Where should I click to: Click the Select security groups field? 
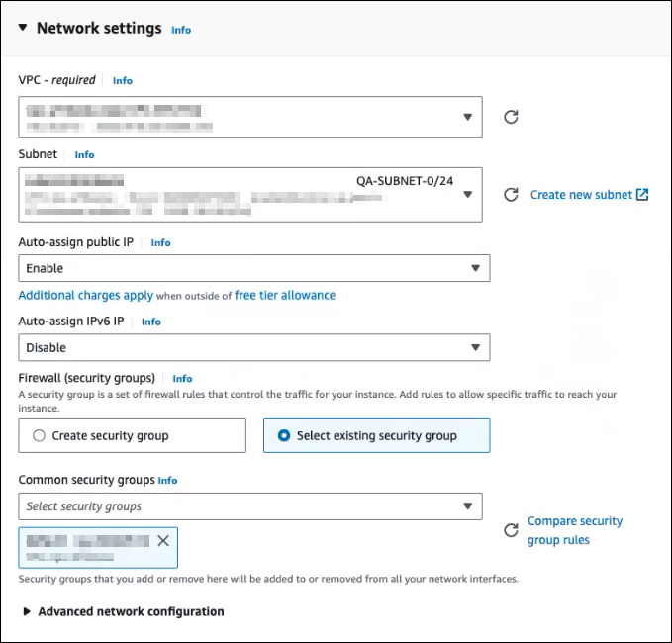(238, 506)
